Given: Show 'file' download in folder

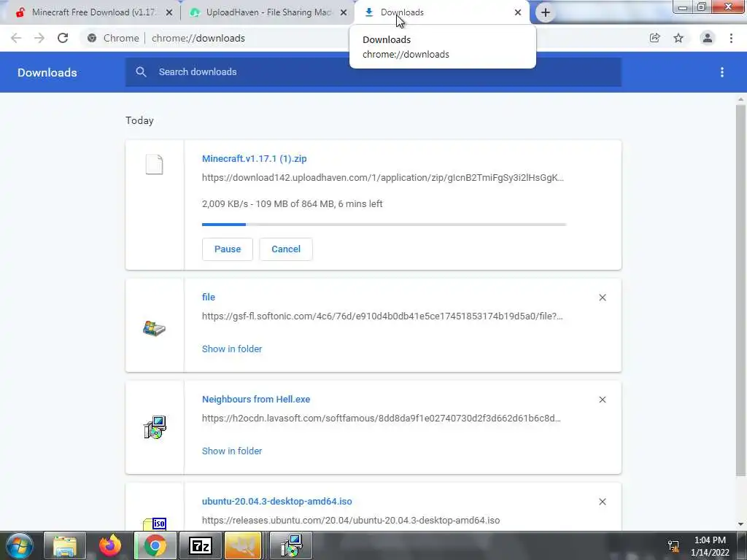Looking at the screenshot, I should pyautogui.click(x=232, y=349).
